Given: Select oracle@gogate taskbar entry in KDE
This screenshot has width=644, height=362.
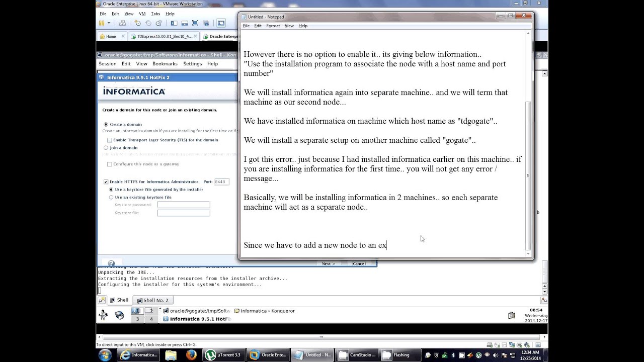Looking at the screenshot, I should pyautogui.click(x=197, y=311).
